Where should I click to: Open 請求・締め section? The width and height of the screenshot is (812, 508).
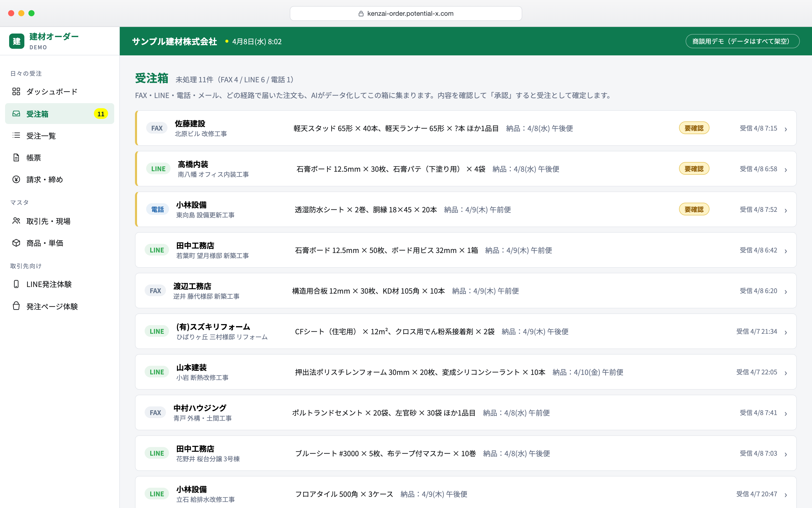point(60,179)
